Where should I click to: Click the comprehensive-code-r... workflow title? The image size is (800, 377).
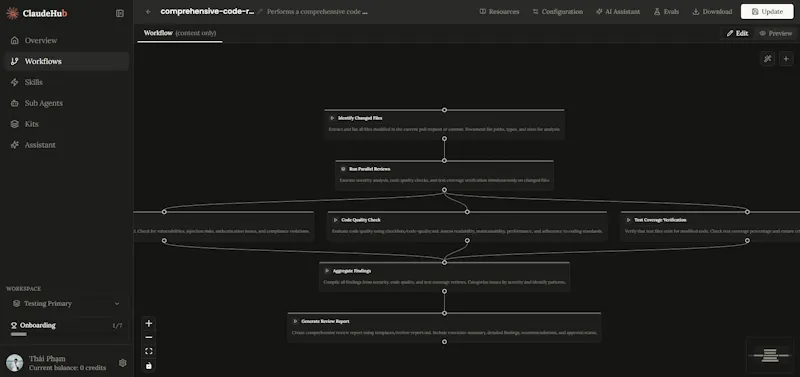coord(207,11)
